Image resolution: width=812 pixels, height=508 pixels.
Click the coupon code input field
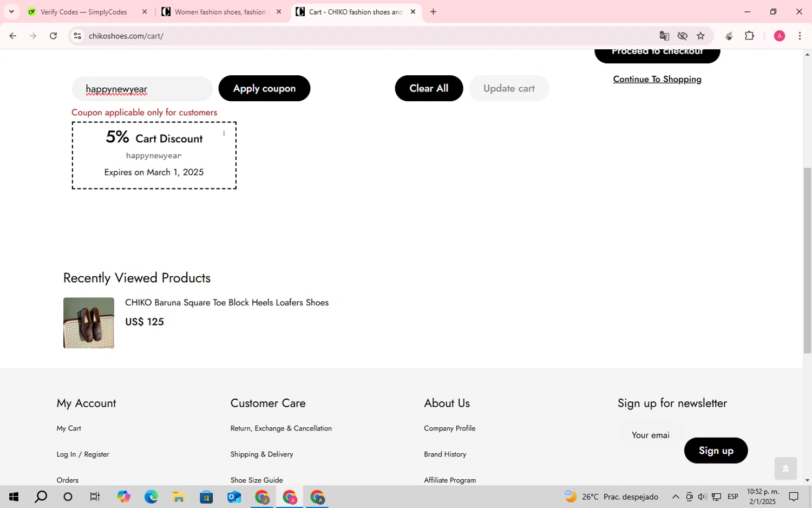click(x=142, y=88)
